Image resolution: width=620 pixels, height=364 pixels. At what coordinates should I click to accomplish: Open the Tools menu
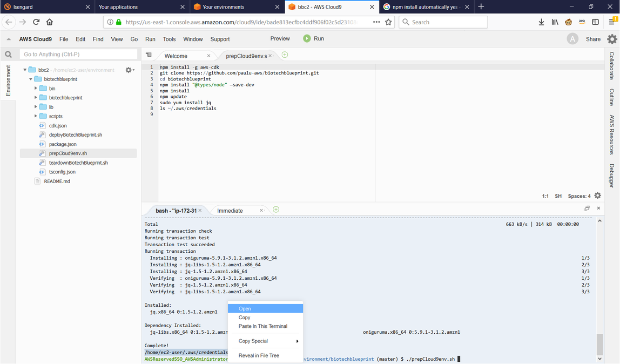point(169,39)
